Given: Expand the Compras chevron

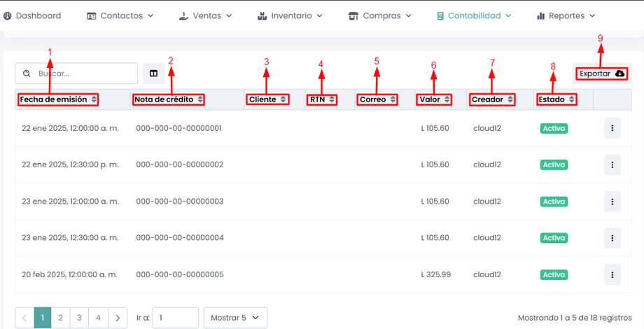Looking at the screenshot, I should [x=408, y=15].
